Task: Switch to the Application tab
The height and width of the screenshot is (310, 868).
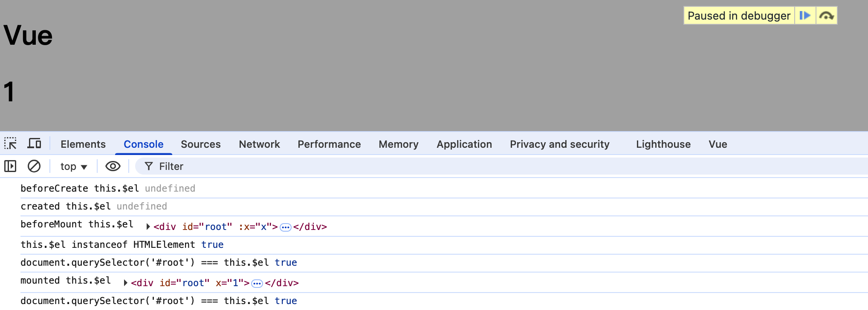Action: point(464,144)
